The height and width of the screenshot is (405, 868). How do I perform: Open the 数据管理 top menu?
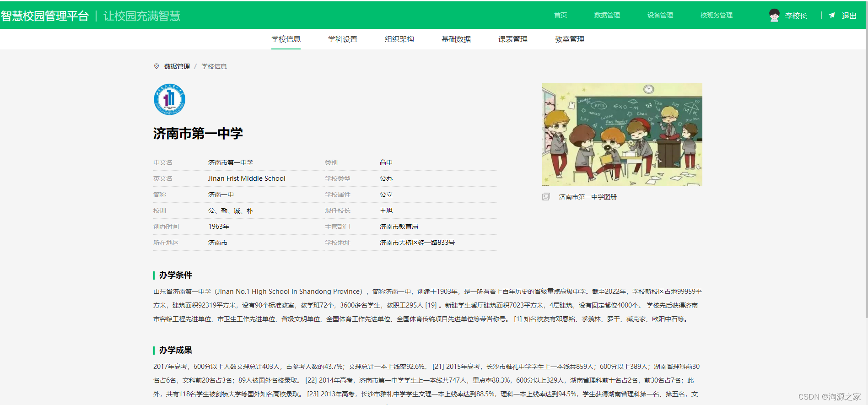[607, 15]
